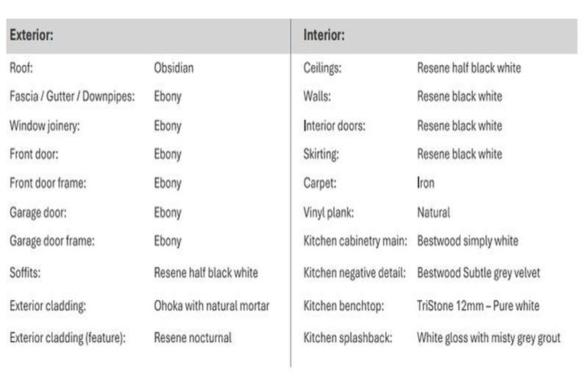Image resolution: width=588 pixels, height=392 pixels.
Task: Select Bestwood simply white text
Action: [x=467, y=240]
